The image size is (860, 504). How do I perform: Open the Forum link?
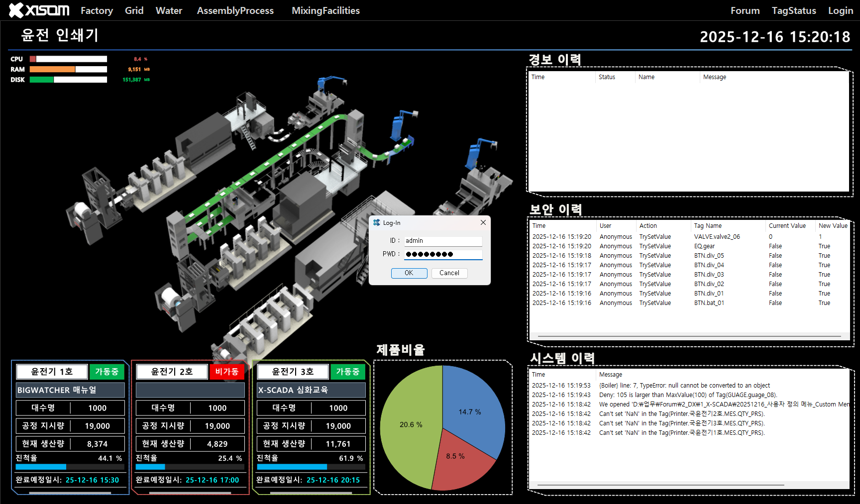tap(745, 10)
